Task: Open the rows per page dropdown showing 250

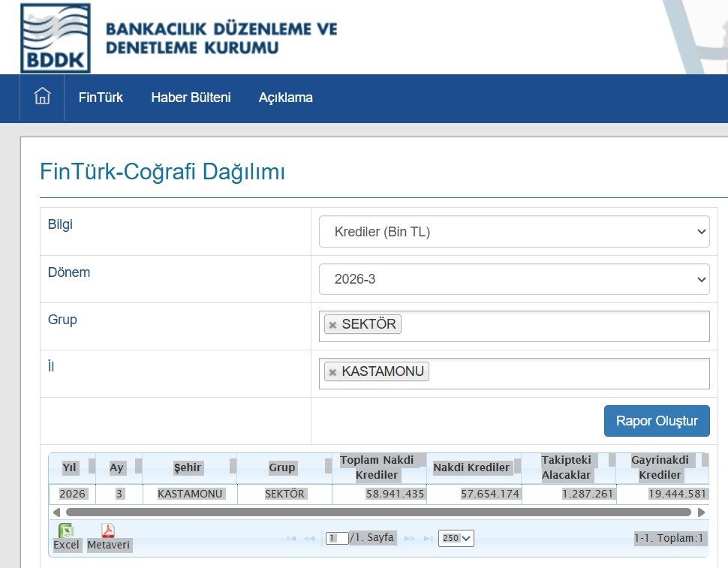Action: click(x=456, y=538)
